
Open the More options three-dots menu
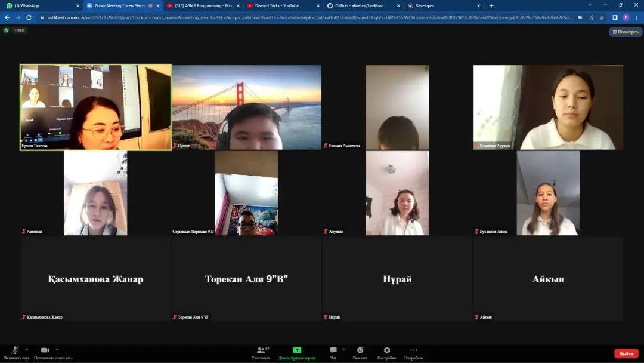(x=413, y=350)
